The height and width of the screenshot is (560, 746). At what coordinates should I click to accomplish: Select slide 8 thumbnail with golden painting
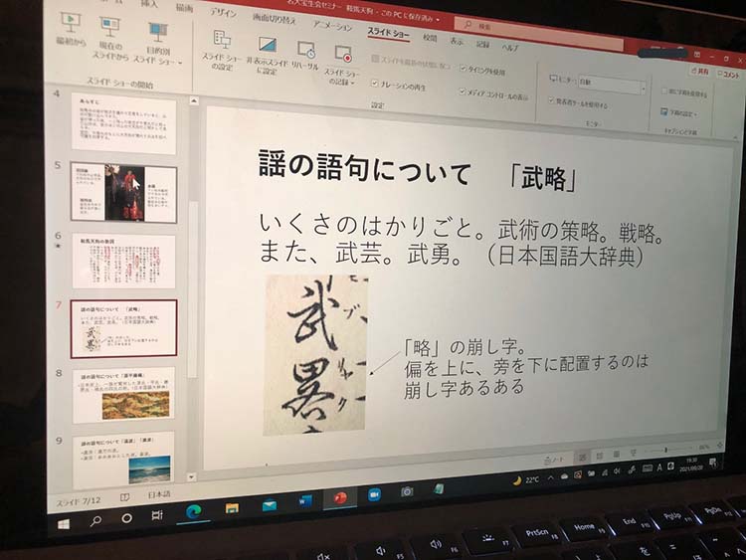point(123,395)
